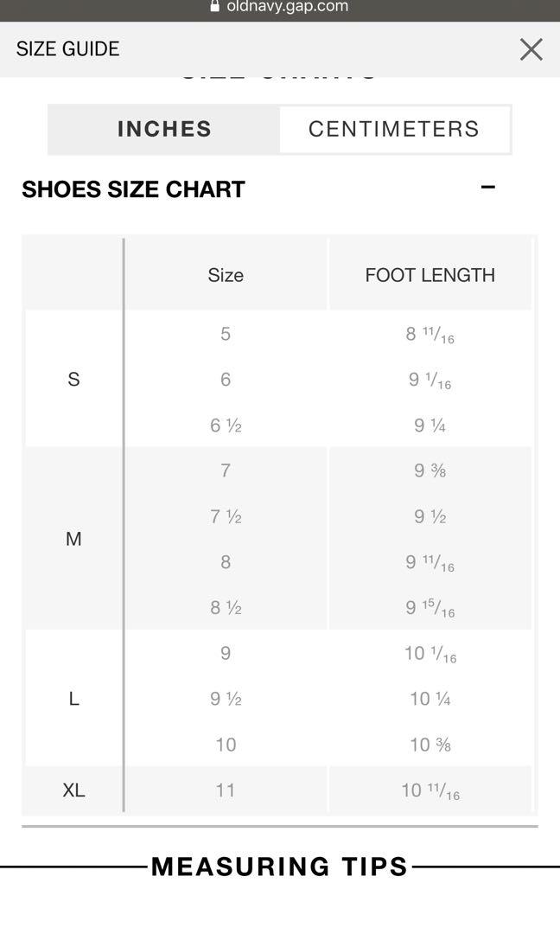560x934 pixels.
Task: Select the XL size group cell
Action: point(73,790)
